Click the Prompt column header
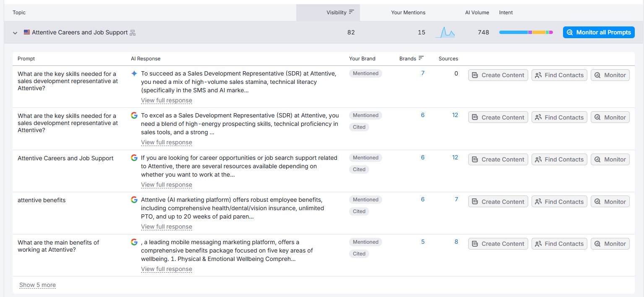The height and width of the screenshot is (297, 644). pos(26,59)
